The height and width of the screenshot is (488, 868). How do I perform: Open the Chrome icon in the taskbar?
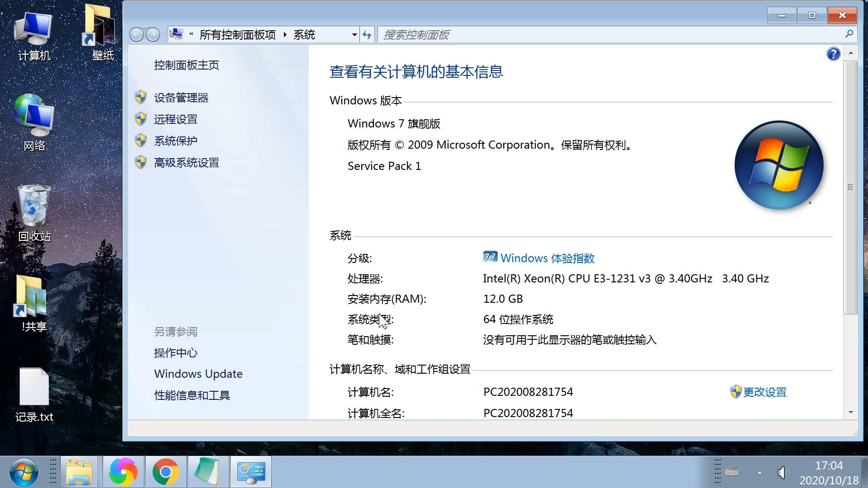click(165, 472)
